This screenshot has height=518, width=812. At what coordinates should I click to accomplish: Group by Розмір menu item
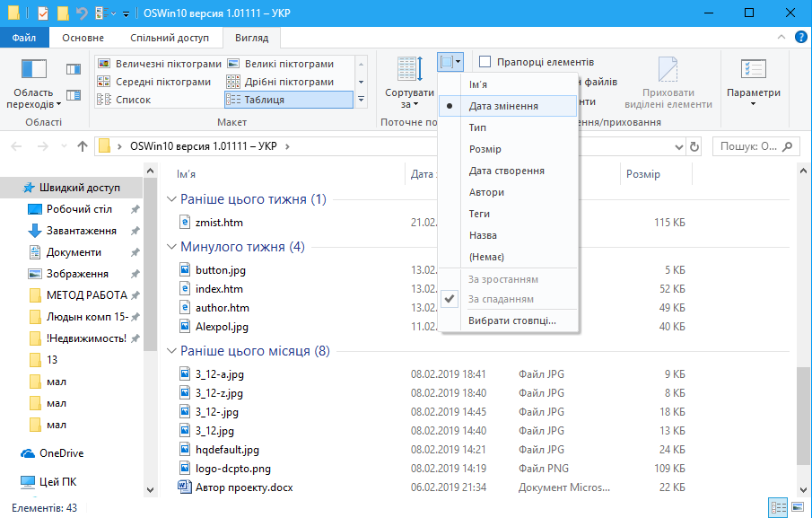click(508, 149)
